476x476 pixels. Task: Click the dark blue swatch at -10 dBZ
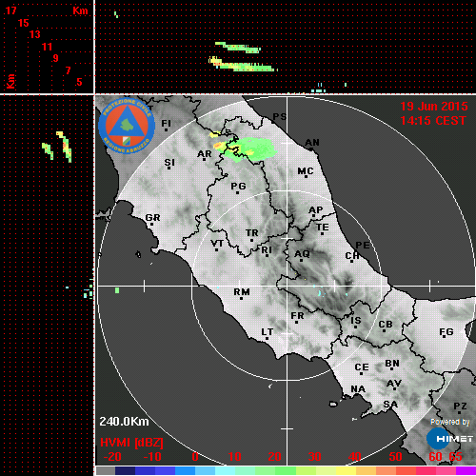[x=146, y=470]
